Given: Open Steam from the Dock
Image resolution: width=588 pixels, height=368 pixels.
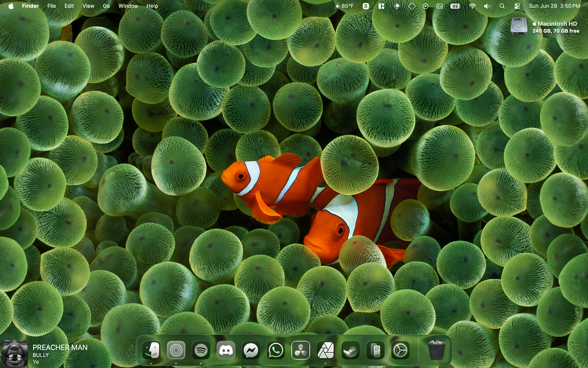Looking at the screenshot, I should pyautogui.click(x=350, y=350).
